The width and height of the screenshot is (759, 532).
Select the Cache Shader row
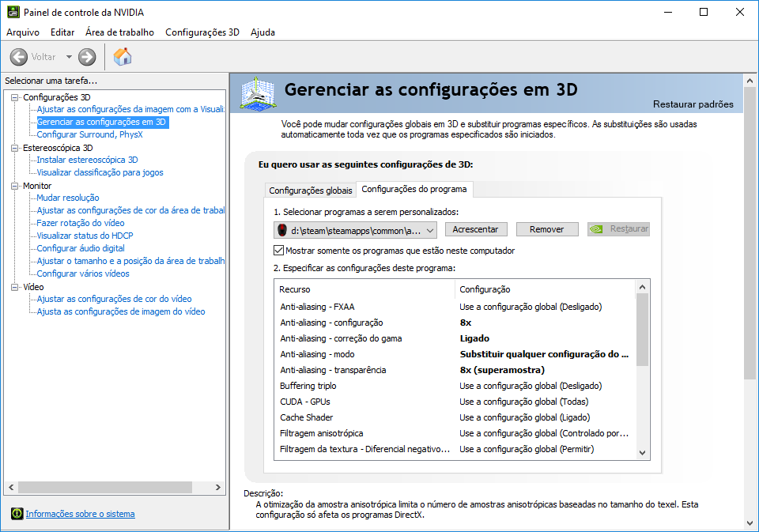click(x=455, y=417)
